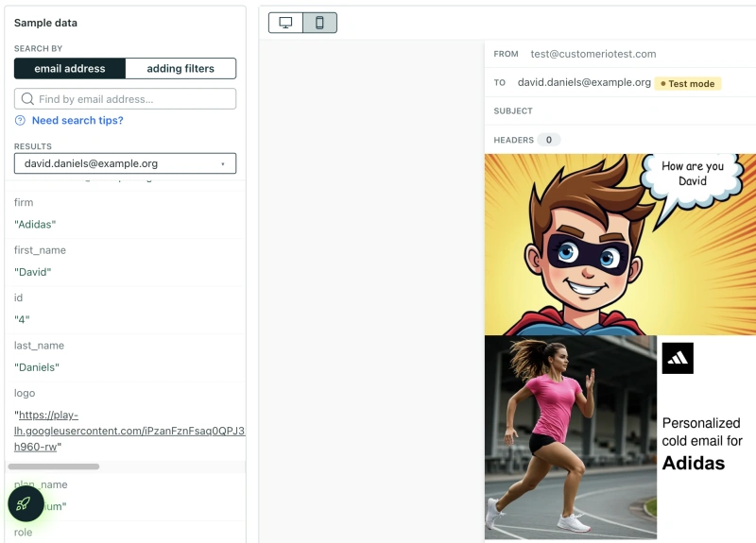This screenshot has width=756, height=543.
Task: Click the Test mode badge
Action: 688,83
